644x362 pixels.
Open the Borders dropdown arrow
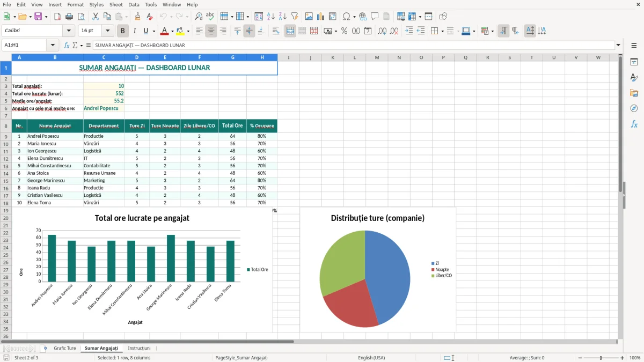(442, 31)
